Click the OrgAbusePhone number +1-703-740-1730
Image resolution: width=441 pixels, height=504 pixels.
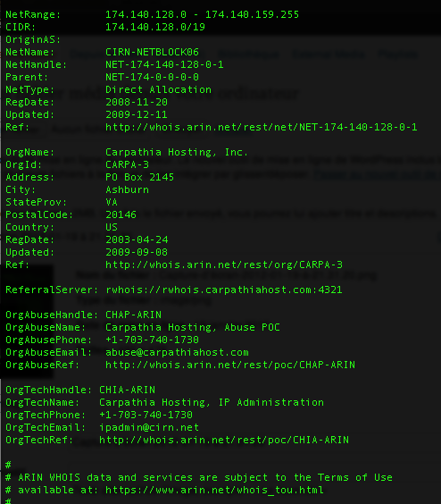click(x=153, y=340)
